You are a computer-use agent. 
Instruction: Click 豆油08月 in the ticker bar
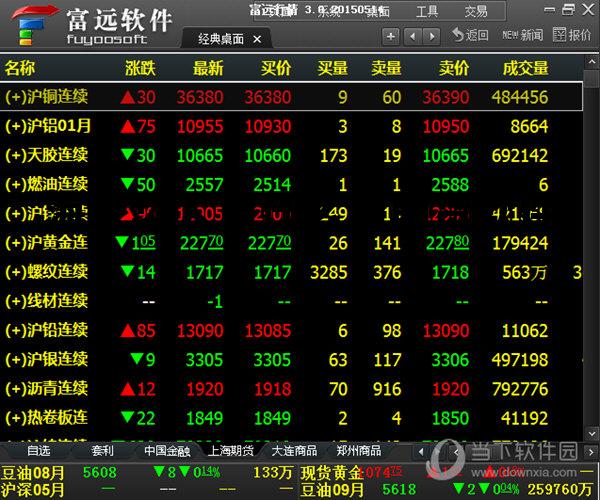coord(33,473)
